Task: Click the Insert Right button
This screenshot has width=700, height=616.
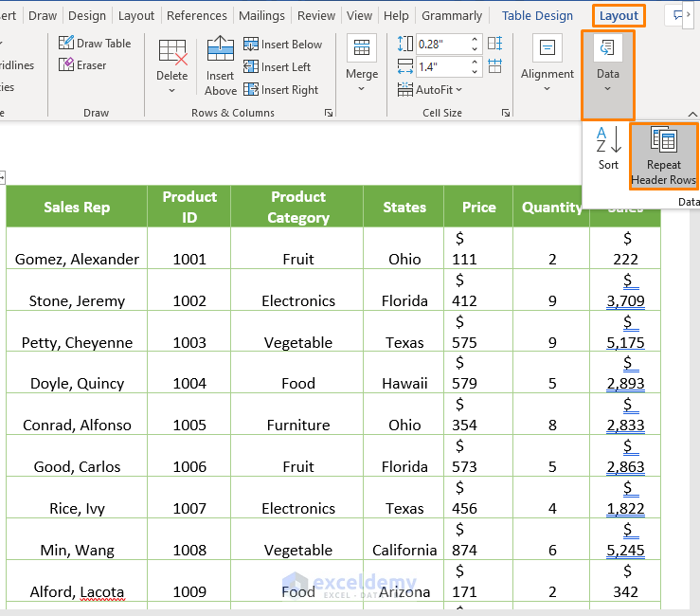Action: coord(280,90)
